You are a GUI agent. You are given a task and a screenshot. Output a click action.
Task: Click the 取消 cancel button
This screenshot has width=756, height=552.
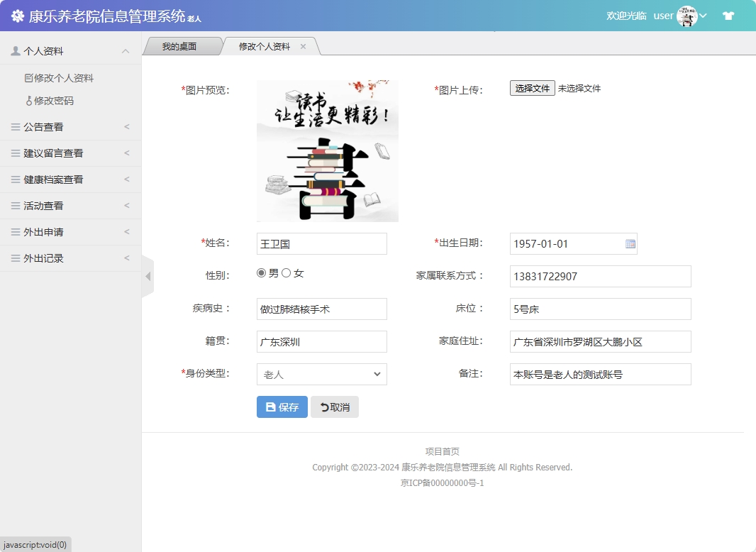pos(334,407)
